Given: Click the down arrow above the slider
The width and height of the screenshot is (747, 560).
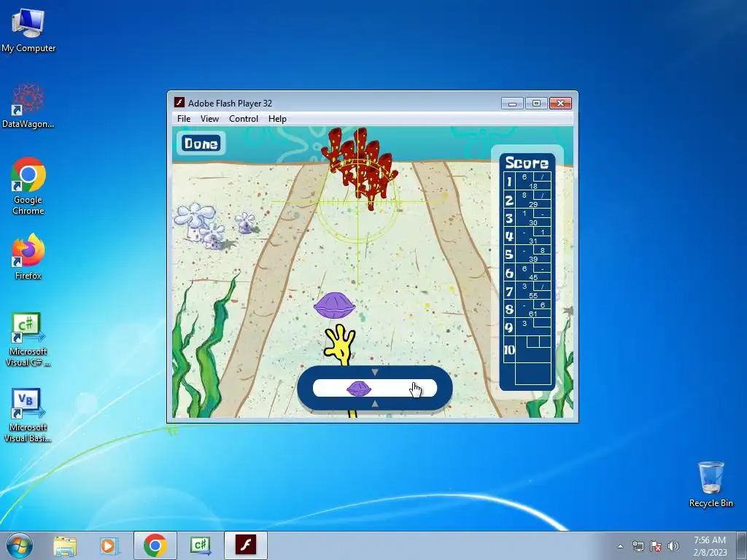Looking at the screenshot, I should point(374,372).
